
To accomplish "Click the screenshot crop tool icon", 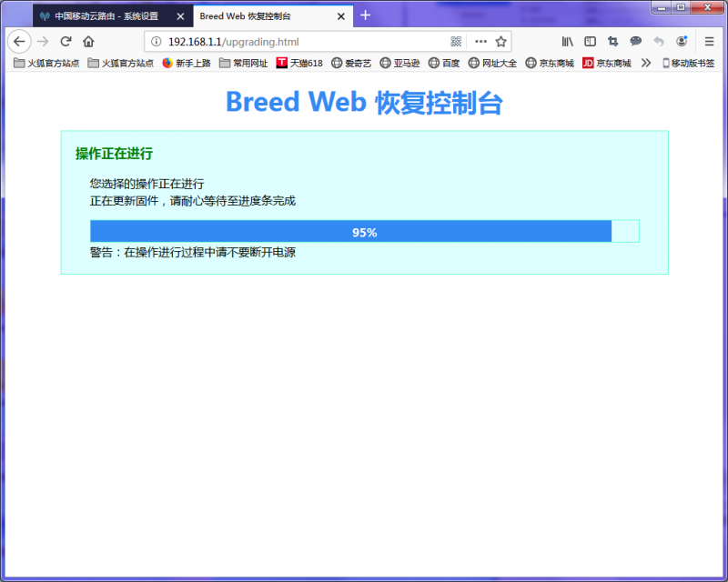I will pos(613,42).
